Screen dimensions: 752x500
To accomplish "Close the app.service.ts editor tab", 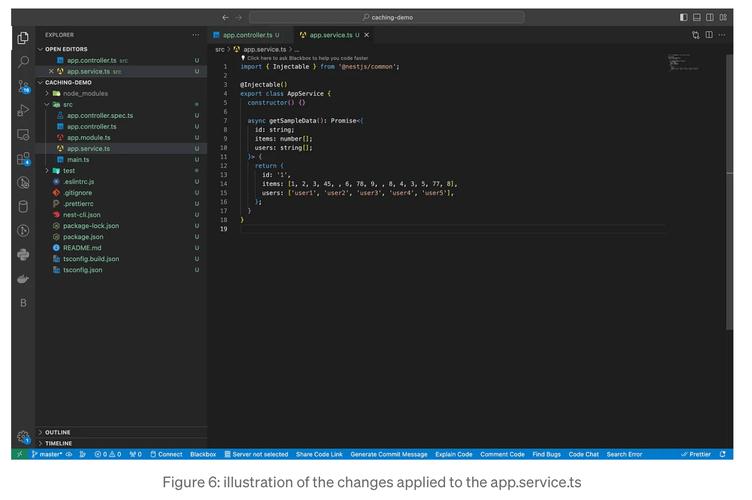I will [x=367, y=35].
